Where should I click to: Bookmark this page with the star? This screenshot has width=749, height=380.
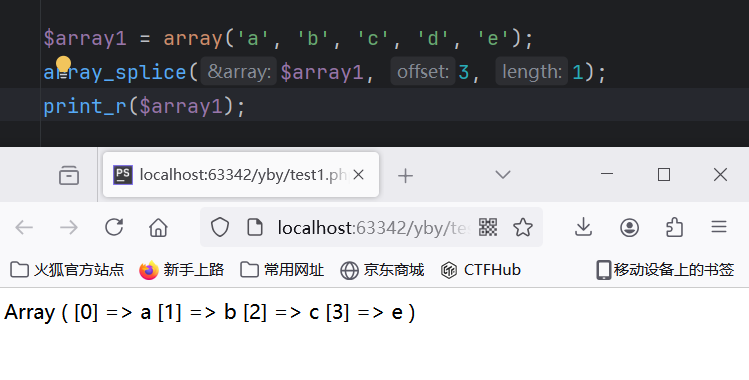click(523, 227)
